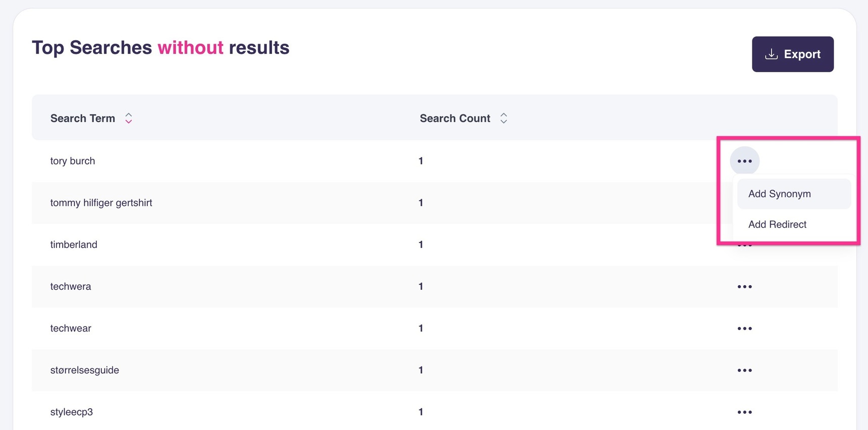The height and width of the screenshot is (430, 868).
Task: Click the Export button
Action: tap(792, 54)
